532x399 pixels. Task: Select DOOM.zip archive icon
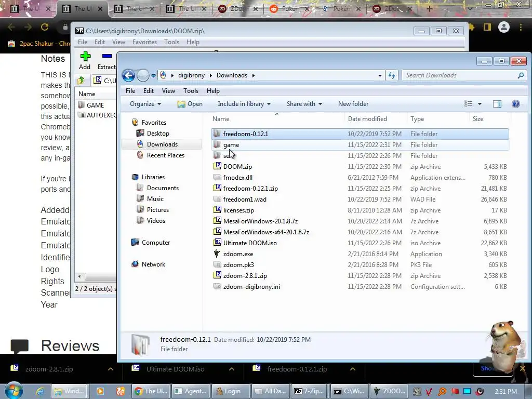[217, 167]
